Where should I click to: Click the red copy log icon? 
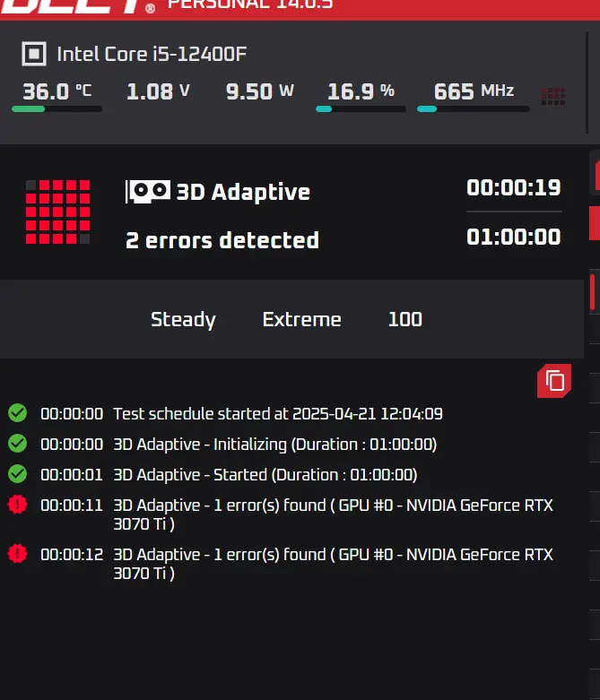[554, 381]
